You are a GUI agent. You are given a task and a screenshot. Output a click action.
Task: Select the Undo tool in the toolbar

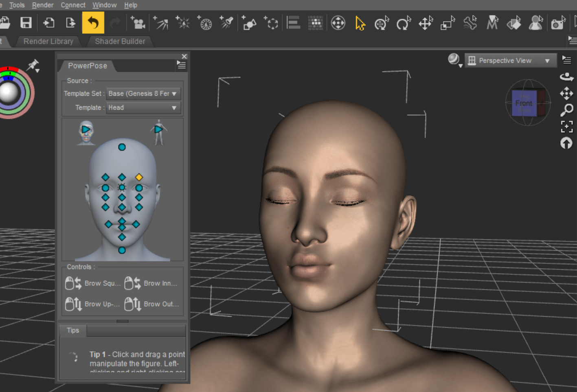click(93, 23)
